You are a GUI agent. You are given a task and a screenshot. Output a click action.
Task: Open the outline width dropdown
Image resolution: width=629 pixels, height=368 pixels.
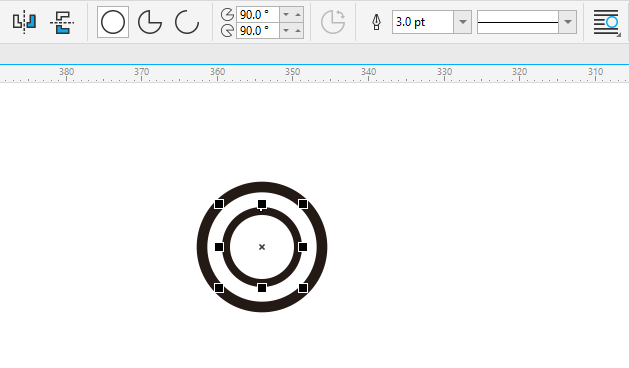463,22
